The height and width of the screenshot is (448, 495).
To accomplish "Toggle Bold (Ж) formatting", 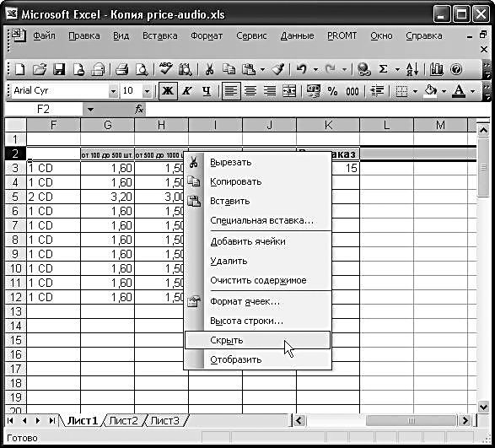I will [x=168, y=91].
